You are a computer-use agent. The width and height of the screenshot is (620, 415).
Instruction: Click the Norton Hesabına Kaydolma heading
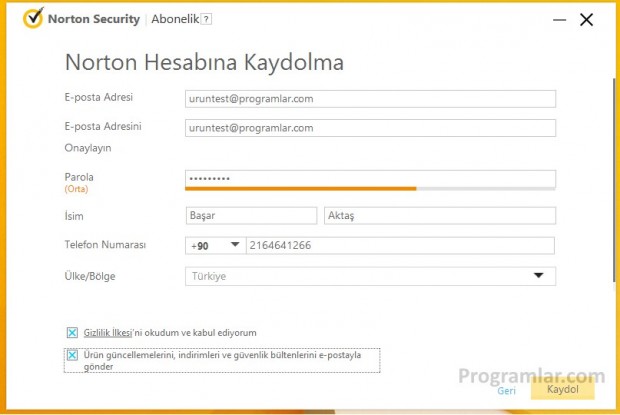pos(204,62)
